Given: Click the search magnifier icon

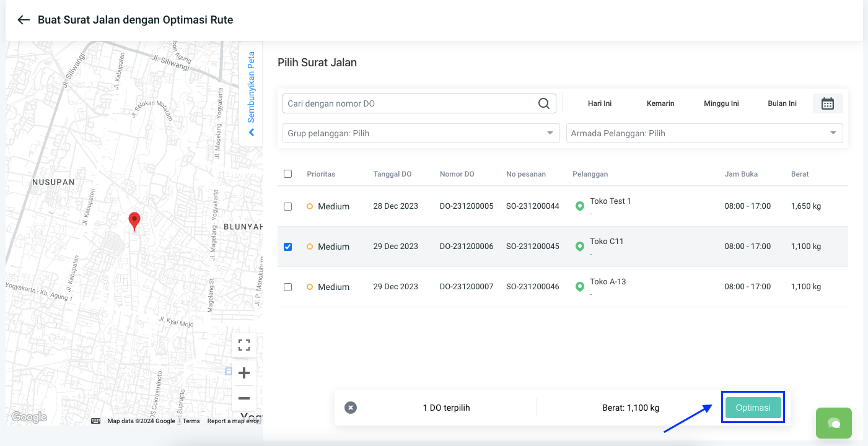Looking at the screenshot, I should 543,103.
